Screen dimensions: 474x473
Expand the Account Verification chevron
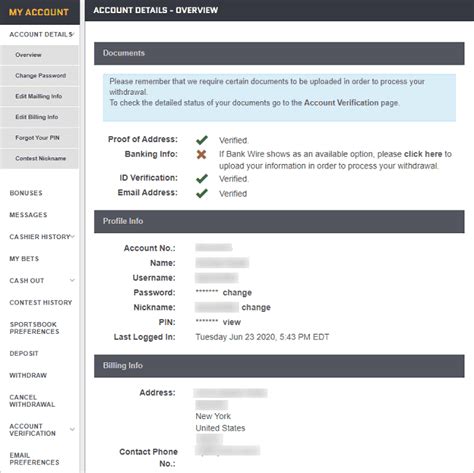72,429
